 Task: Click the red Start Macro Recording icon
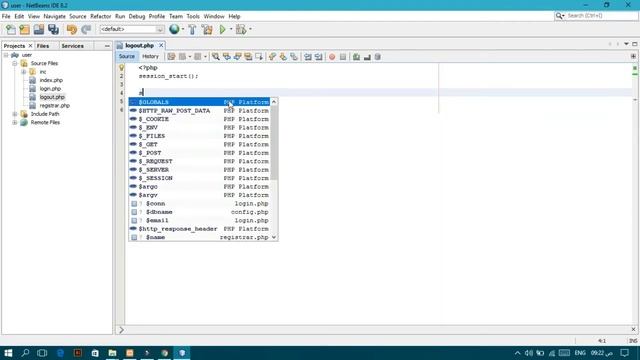pyautogui.click(x=332, y=57)
